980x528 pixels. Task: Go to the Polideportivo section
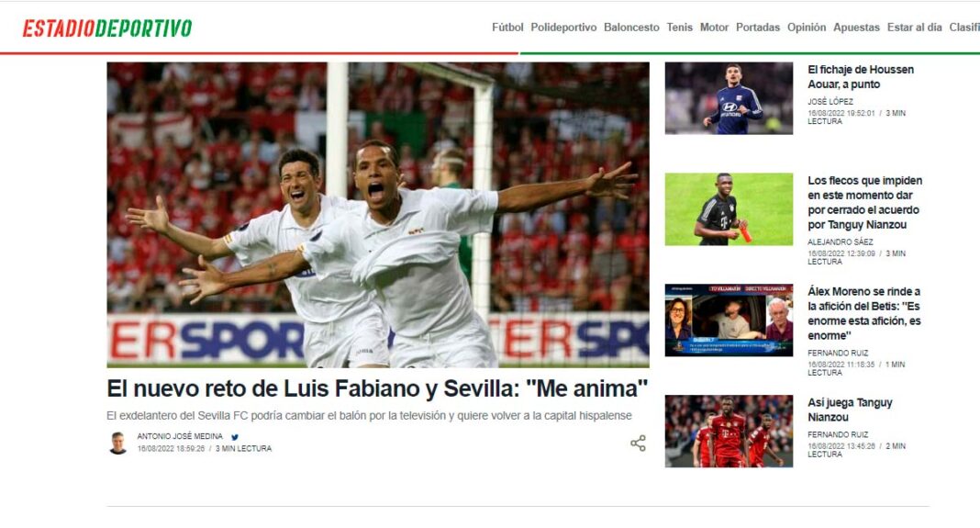pos(563,28)
